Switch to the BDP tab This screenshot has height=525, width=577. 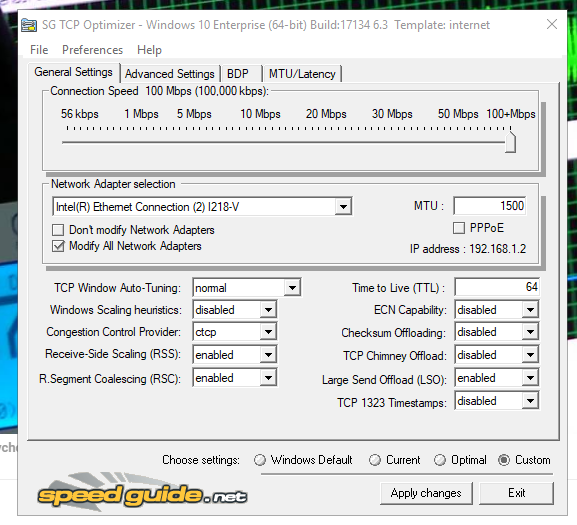(x=240, y=74)
